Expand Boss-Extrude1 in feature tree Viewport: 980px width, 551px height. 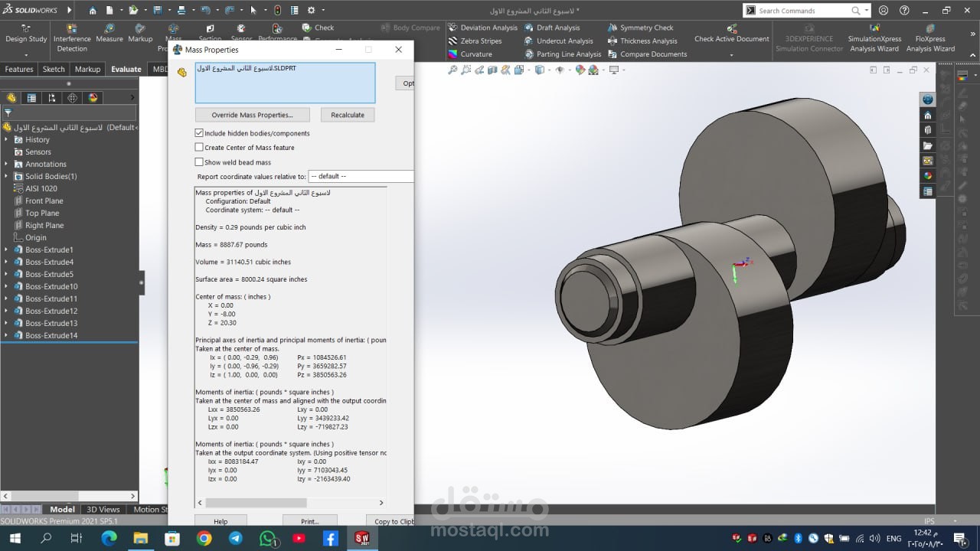pos(7,250)
